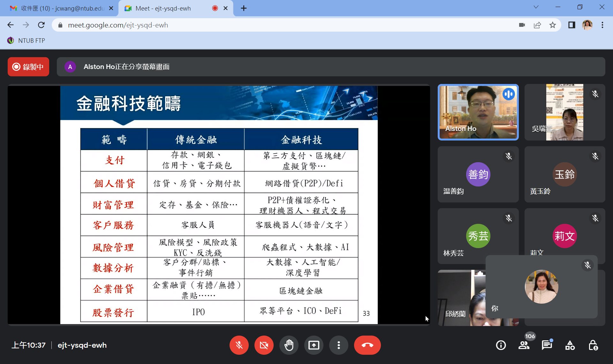The height and width of the screenshot is (364, 613).
Task: Open a new browser tab
Action: click(x=244, y=8)
